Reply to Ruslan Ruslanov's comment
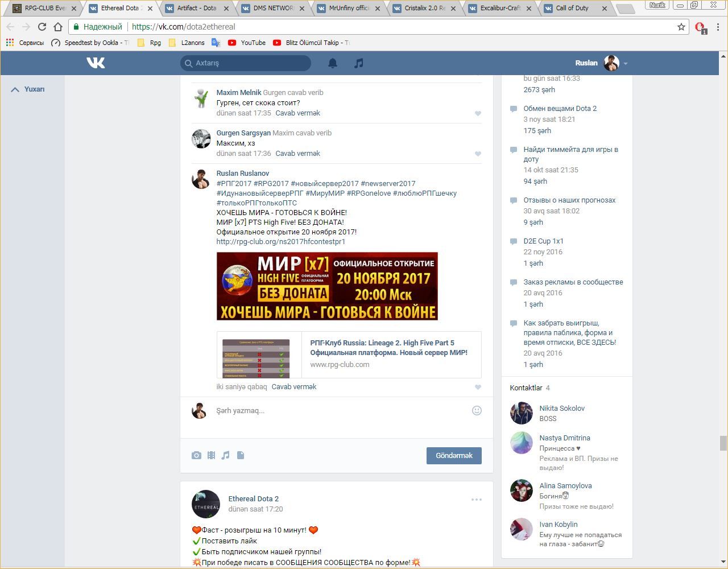 pos(293,387)
